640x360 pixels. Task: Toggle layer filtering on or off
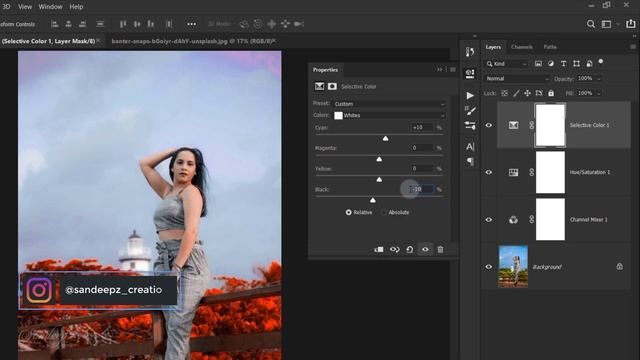[601, 62]
